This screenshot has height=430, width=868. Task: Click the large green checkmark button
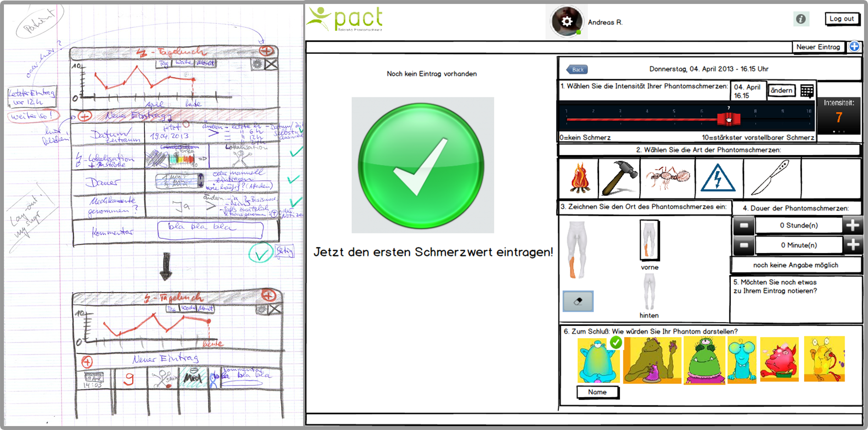[422, 166]
